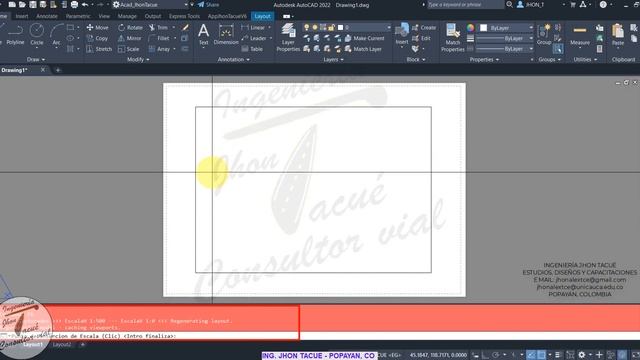Activate the Mirror command

tap(129, 38)
